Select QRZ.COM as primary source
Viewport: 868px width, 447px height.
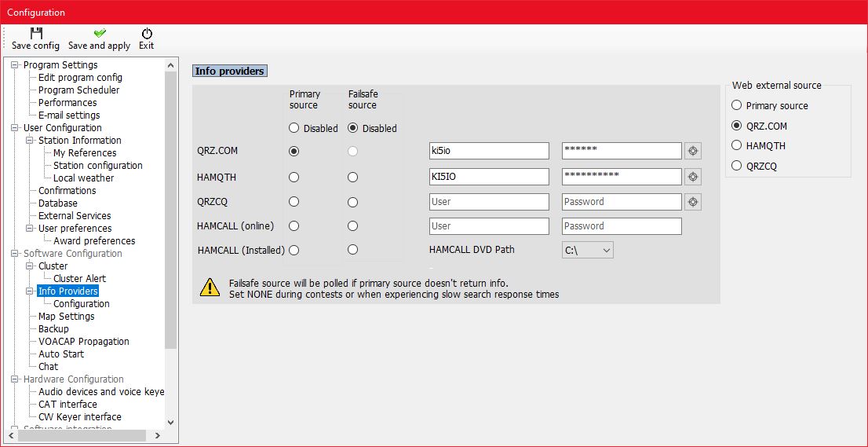(294, 151)
